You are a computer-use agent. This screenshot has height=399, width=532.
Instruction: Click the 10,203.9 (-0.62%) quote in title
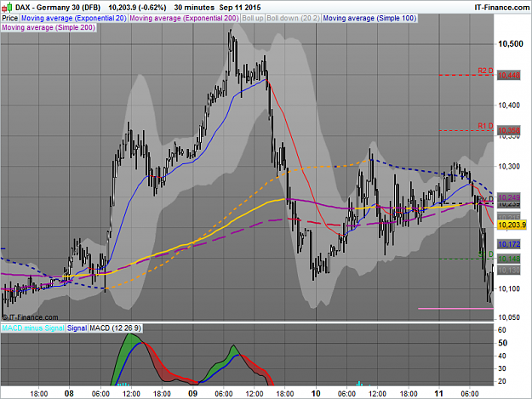click(137, 8)
